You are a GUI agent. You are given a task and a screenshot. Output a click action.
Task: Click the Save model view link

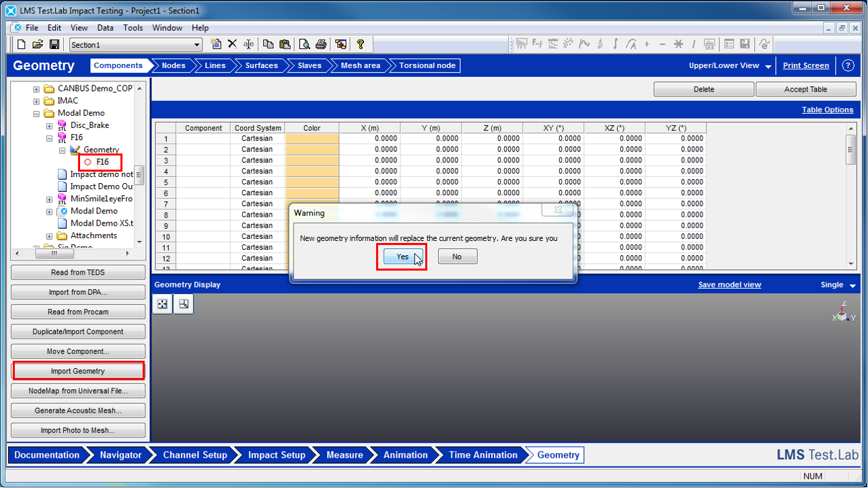click(729, 285)
